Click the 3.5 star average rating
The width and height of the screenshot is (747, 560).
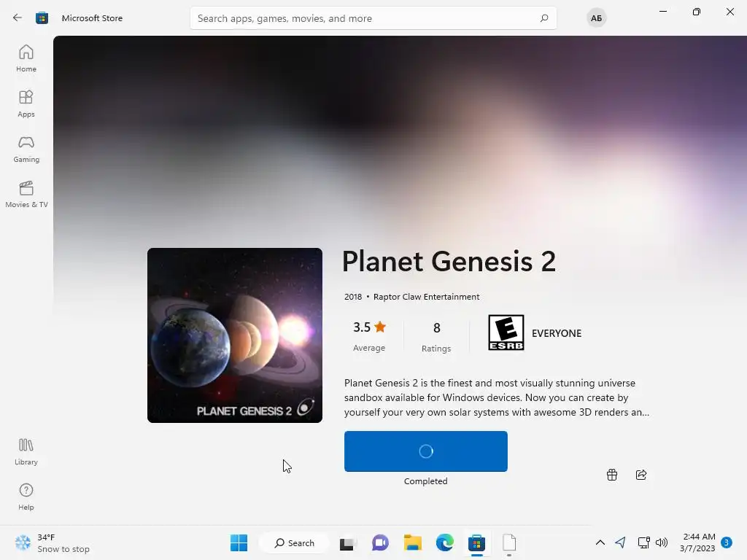coord(369,336)
